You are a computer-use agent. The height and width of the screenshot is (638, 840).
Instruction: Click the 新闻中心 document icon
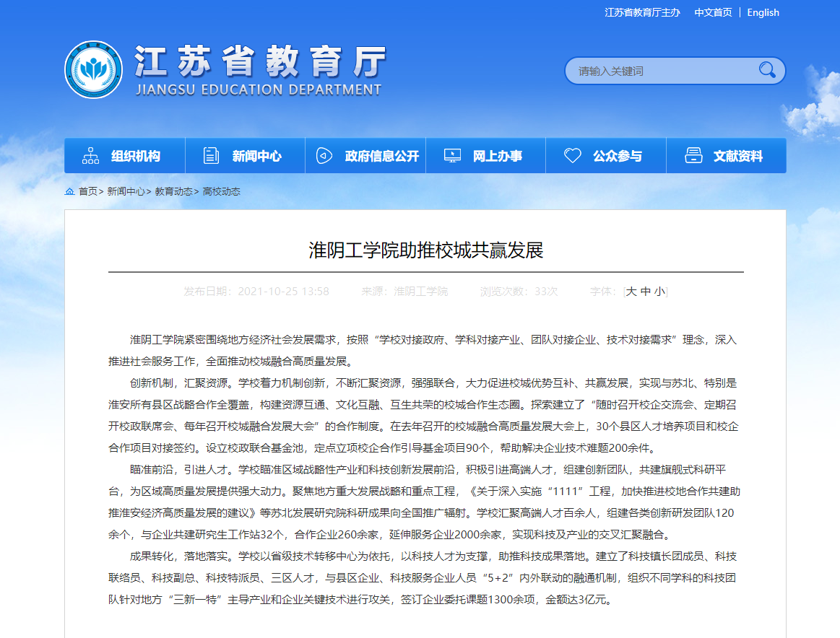point(212,156)
